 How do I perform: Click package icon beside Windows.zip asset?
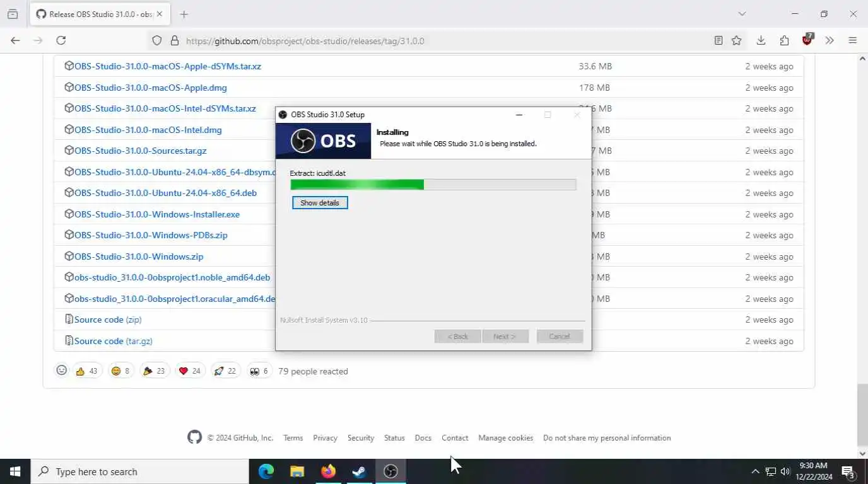(x=69, y=256)
